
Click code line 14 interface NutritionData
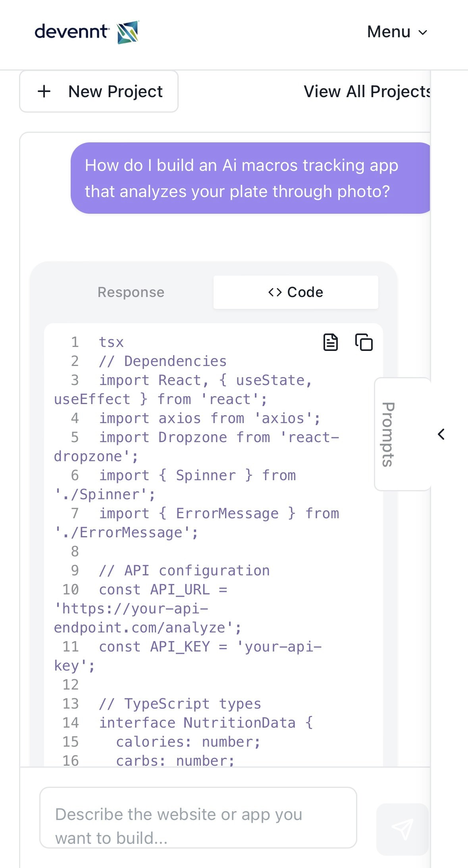[x=206, y=723]
